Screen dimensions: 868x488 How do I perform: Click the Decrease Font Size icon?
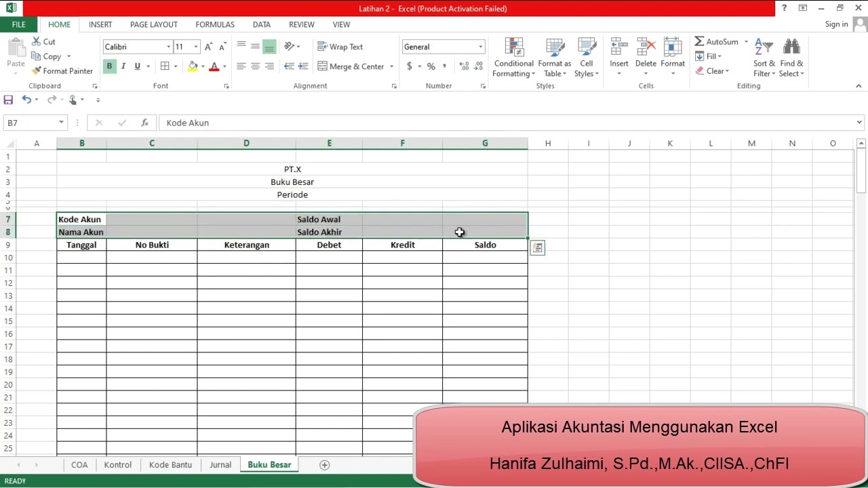222,47
